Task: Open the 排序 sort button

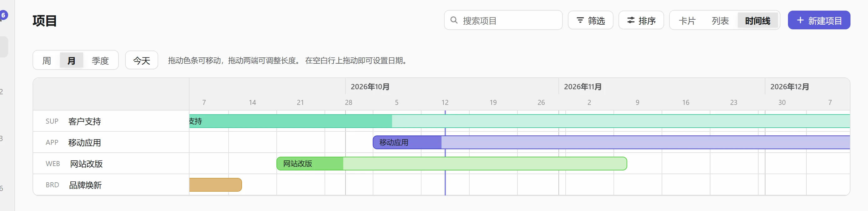Action: click(641, 20)
